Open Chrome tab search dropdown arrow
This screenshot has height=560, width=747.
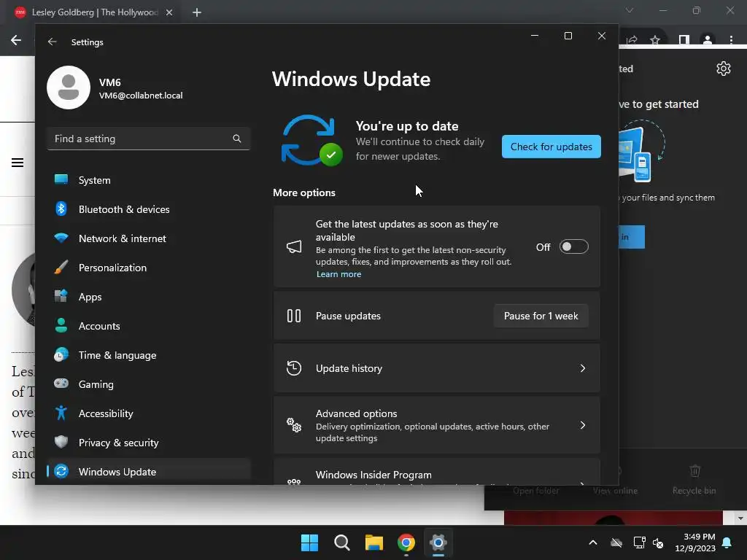(630, 10)
